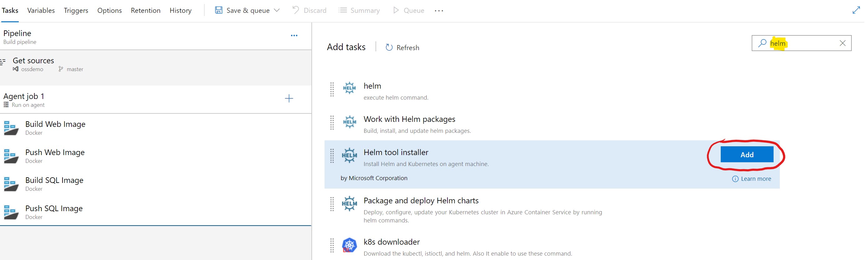The height and width of the screenshot is (260, 868).
Task: Click the master branch icon
Action: coord(61,69)
